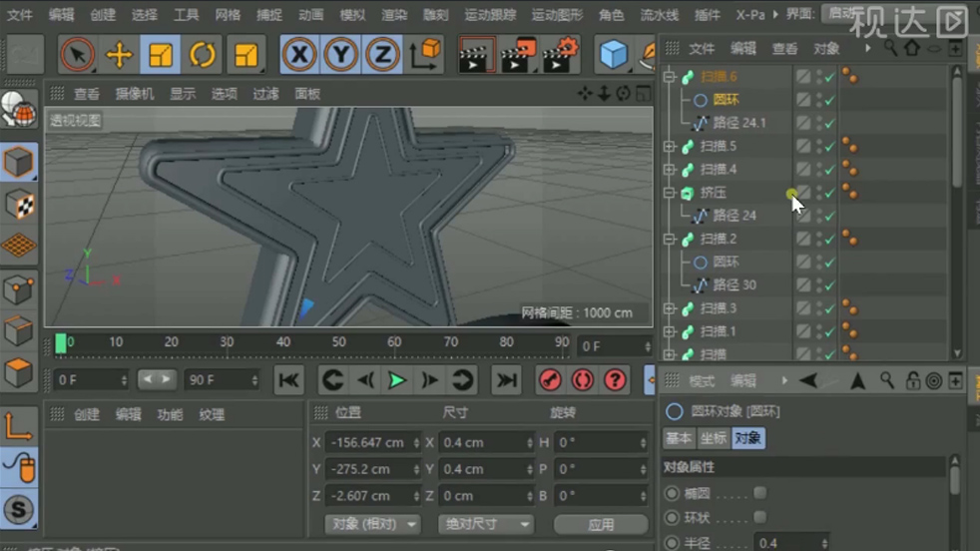Screen dimensions: 980x551
Task: Select 路径 24 spline in object tree
Action: [735, 216]
